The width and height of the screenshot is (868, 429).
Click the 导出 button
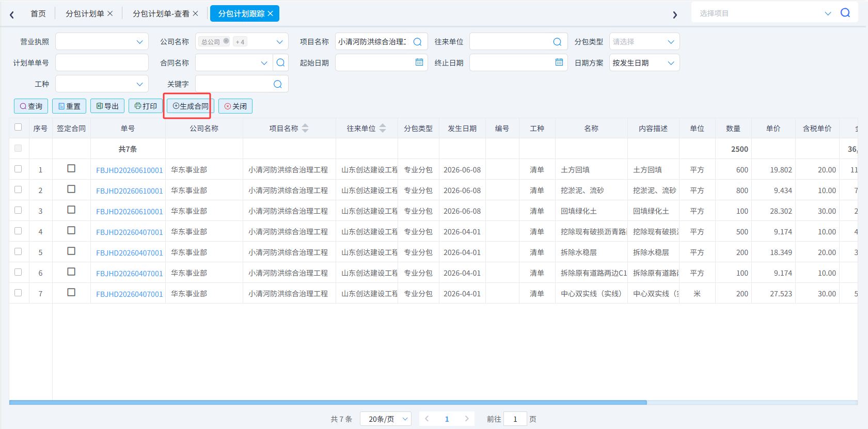107,106
